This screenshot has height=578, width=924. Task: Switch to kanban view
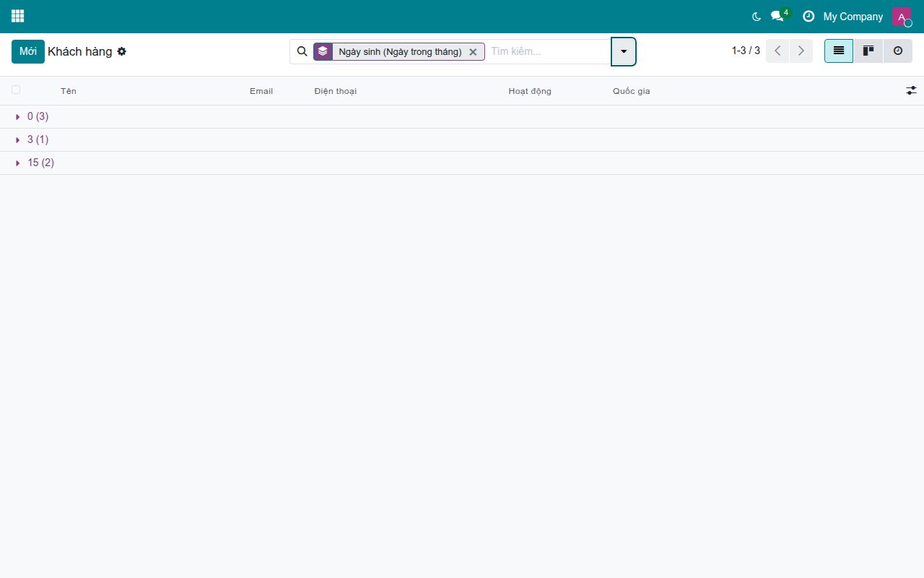(x=868, y=51)
